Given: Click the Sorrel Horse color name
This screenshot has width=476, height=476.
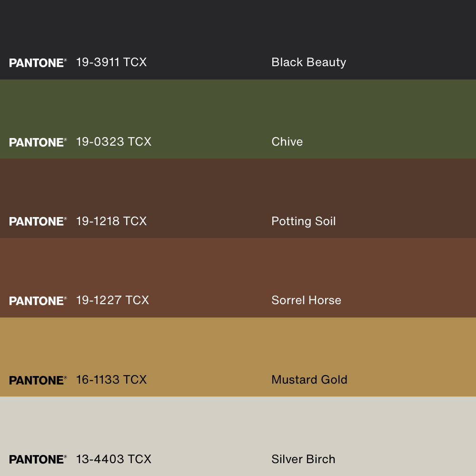Looking at the screenshot, I should tap(306, 300).
